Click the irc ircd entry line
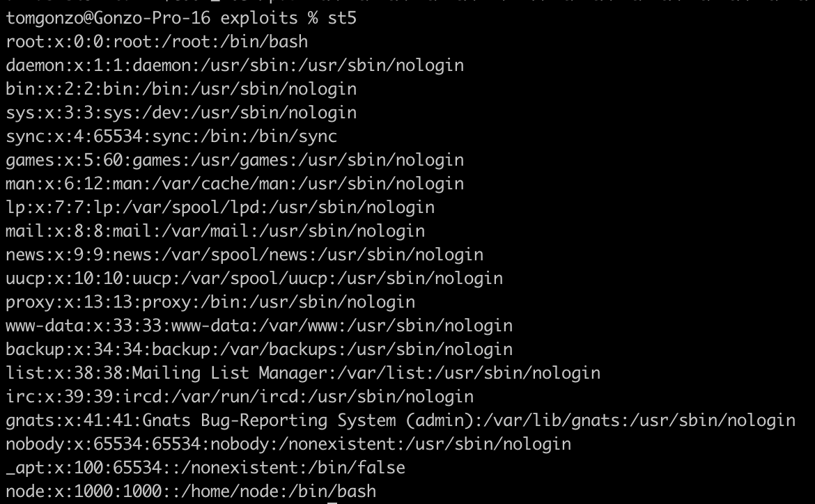 tap(240, 396)
